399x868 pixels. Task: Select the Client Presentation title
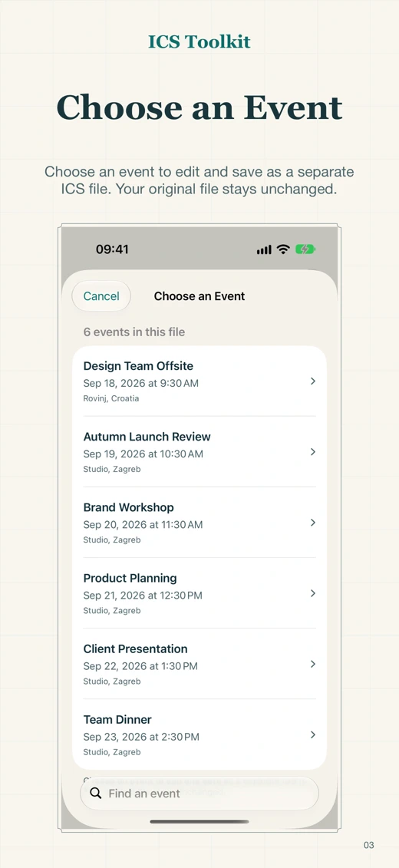[136, 649]
